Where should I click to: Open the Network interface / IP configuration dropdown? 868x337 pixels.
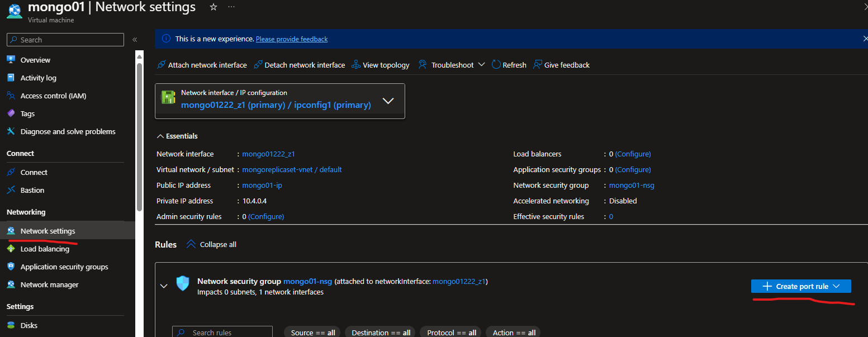coord(280,101)
